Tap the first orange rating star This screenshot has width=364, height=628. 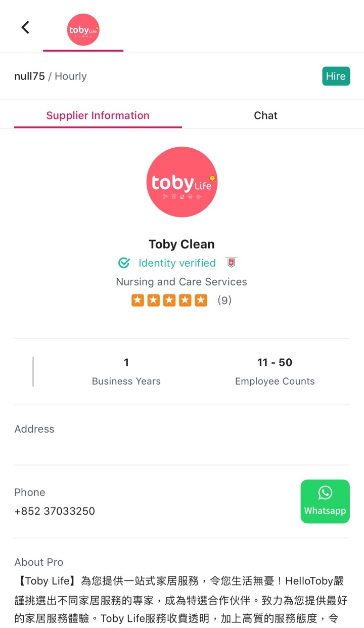click(138, 300)
